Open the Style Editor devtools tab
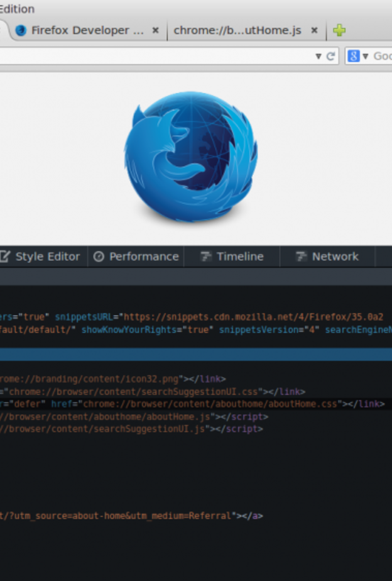The height and width of the screenshot is (581, 392). [41, 257]
